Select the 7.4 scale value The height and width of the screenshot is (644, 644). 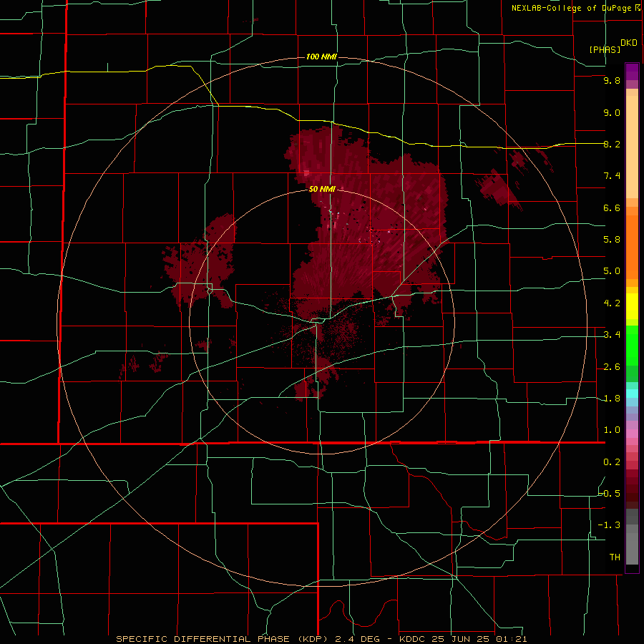tap(612, 176)
